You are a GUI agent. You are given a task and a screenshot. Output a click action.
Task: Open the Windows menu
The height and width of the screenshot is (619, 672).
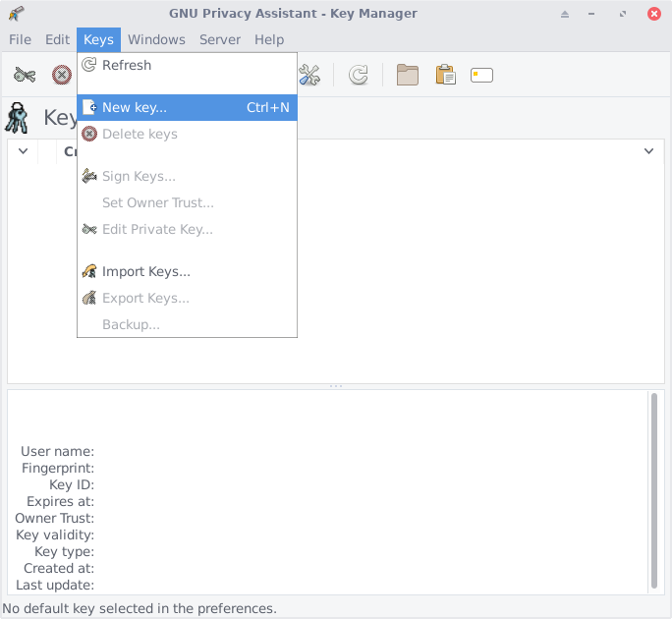(156, 39)
